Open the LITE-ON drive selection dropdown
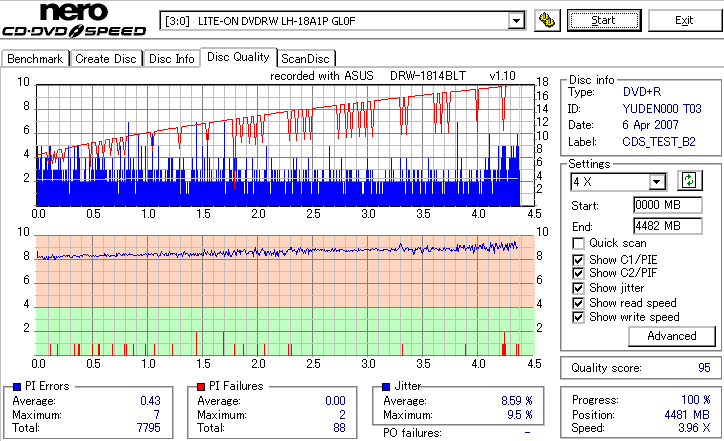Screen dimensions: 724x441 pos(516,21)
